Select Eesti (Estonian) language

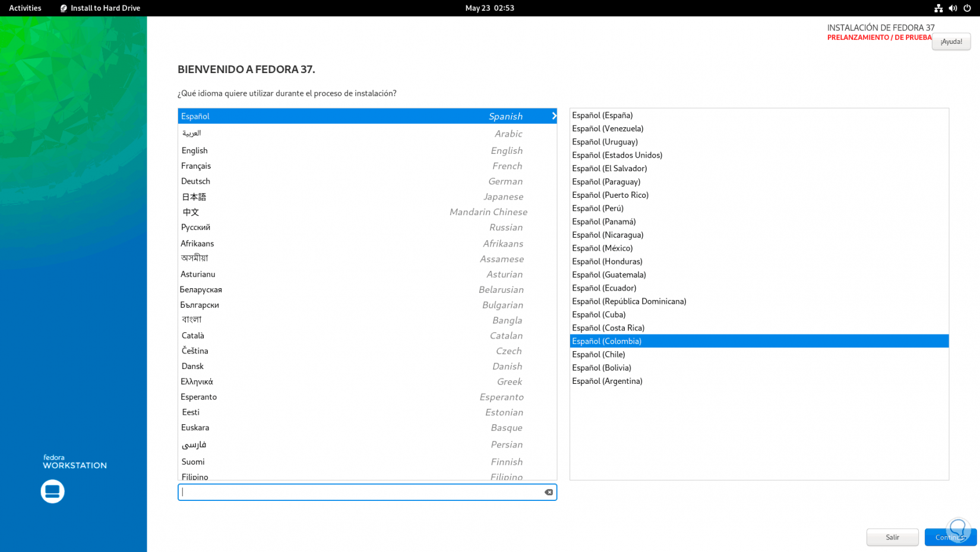click(367, 412)
